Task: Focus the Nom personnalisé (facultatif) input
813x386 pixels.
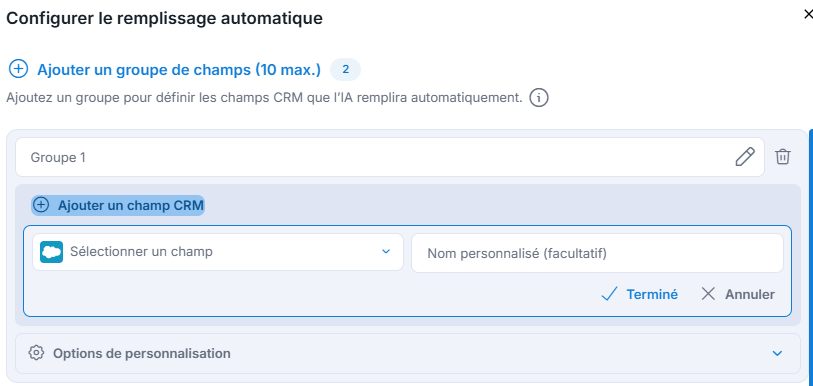Action: 597,253
